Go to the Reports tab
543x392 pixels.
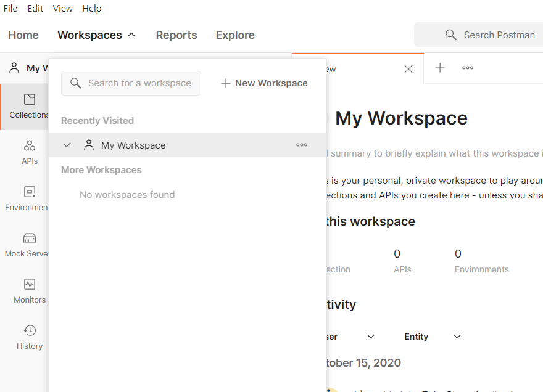pos(176,35)
